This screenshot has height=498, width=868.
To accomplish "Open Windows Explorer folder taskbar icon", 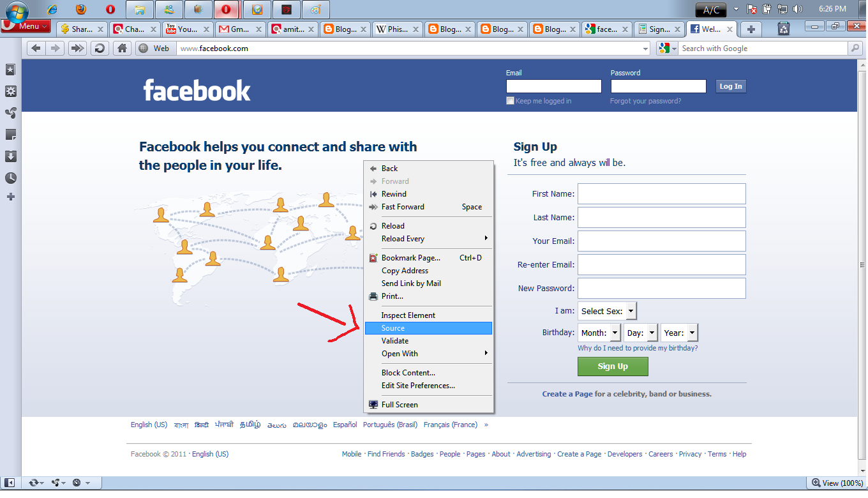I will pyautogui.click(x=140, y=10).
